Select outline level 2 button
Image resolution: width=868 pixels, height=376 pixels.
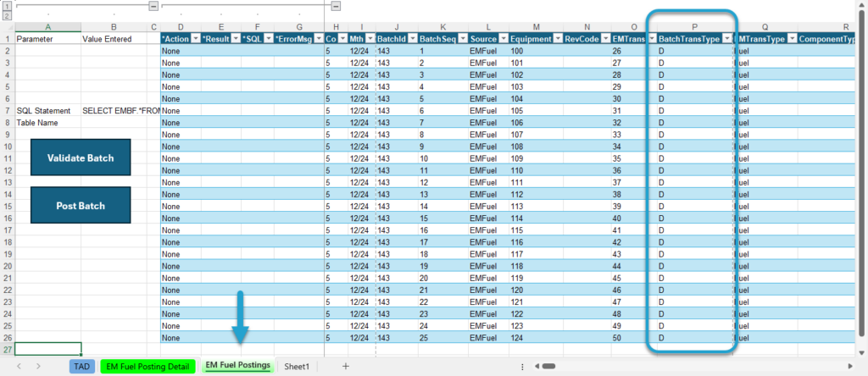(x=7, y=15)
